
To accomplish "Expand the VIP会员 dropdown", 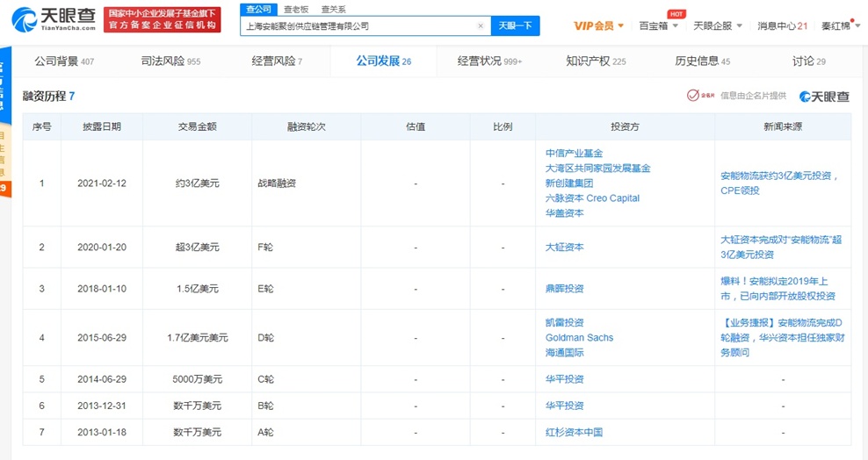I will (x=598, y=26).
